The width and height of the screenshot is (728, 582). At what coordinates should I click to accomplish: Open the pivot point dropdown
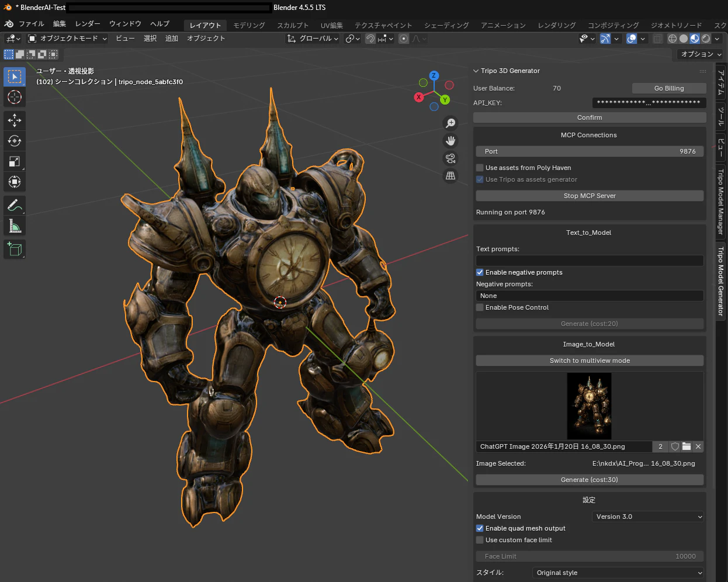(352, 39)
